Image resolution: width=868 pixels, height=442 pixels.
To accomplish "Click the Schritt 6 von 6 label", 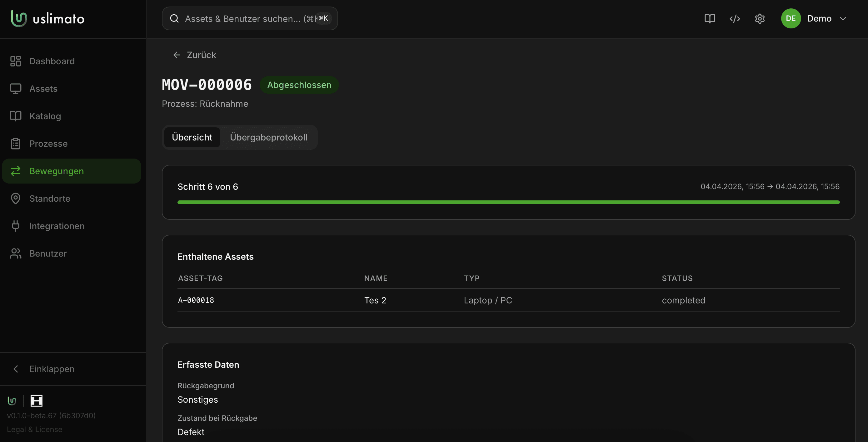I will coord(207,187).
